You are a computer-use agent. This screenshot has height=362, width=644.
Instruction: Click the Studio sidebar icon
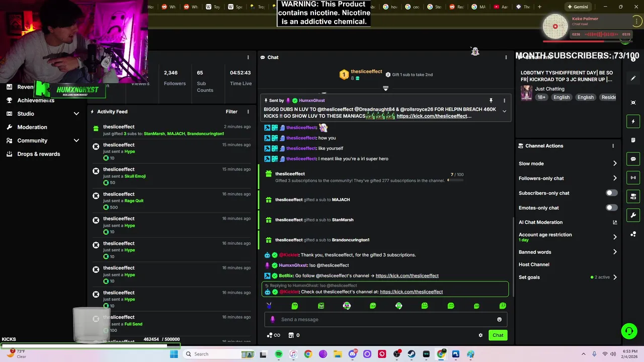pos(9,114)
